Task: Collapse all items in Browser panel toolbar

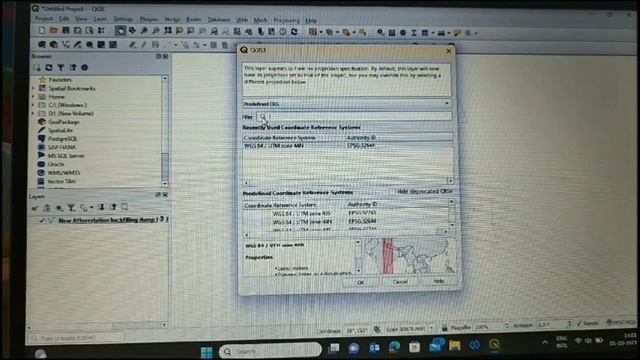Action: click(73, 67)
